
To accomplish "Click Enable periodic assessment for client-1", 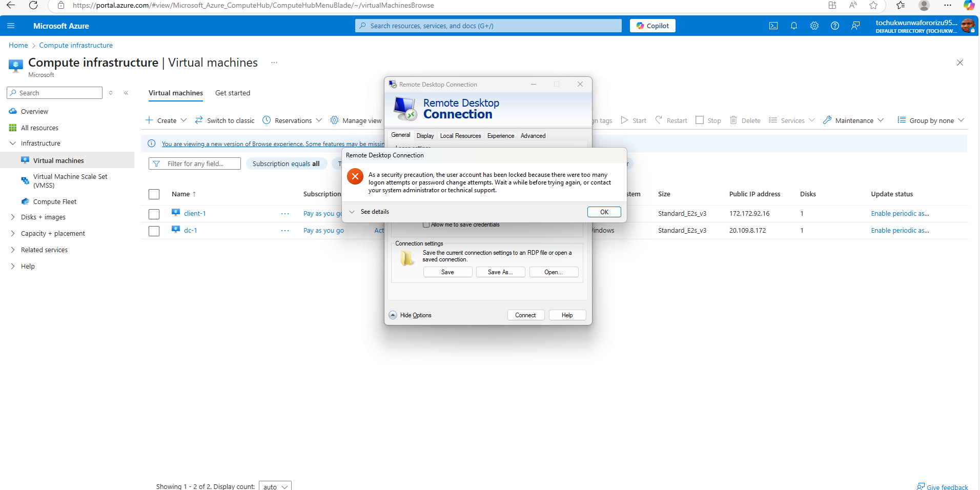I will pyautogui.click(x=900, y=213).
